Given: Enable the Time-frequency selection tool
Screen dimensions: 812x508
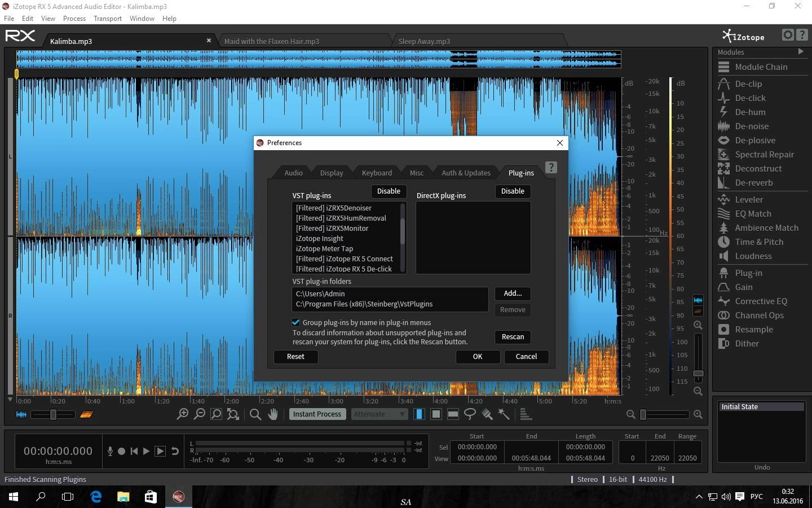Looking at the screenshot, I should 436,414.
